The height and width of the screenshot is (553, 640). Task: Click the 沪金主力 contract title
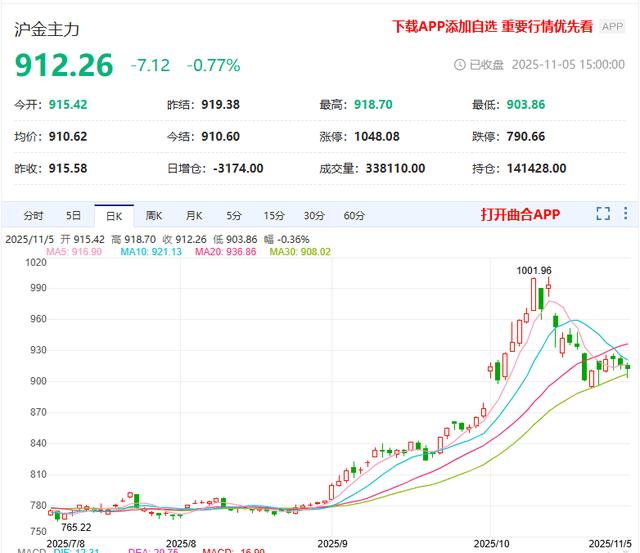pyautogui.click(x=47, y=29)
